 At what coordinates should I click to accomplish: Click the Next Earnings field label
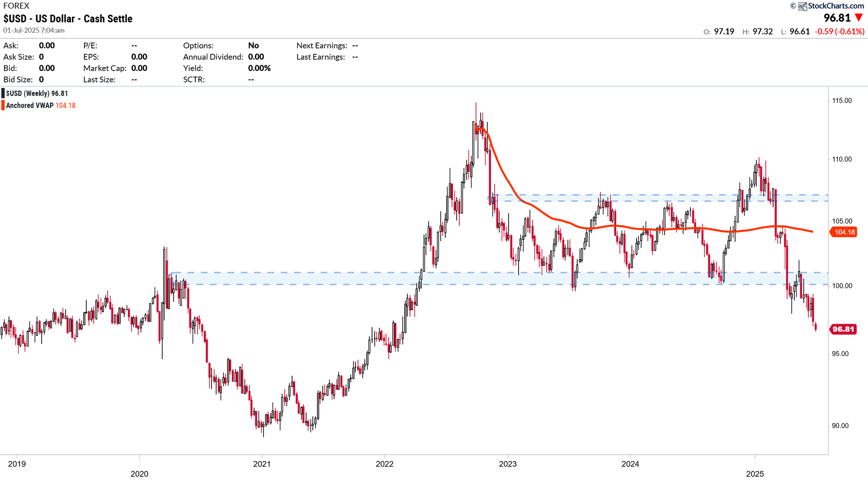point(322,46)
